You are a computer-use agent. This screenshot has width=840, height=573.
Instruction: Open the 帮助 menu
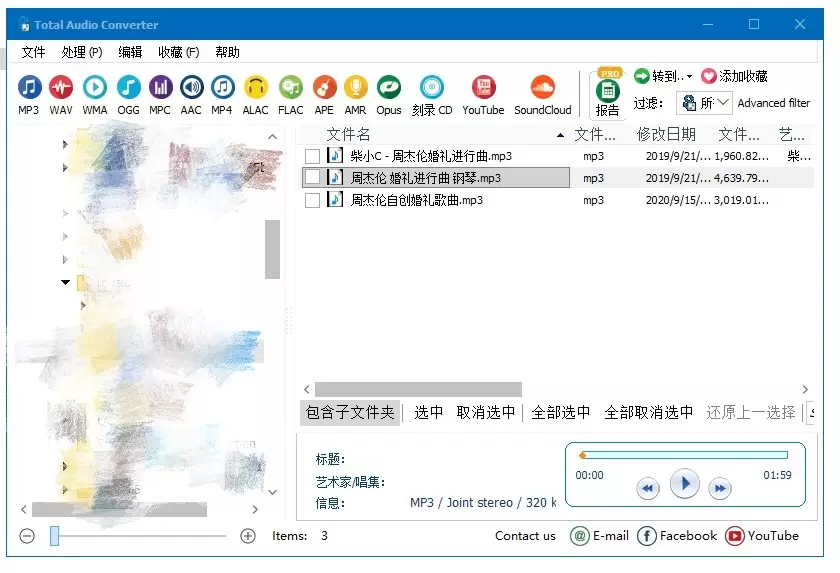point(227,52)
